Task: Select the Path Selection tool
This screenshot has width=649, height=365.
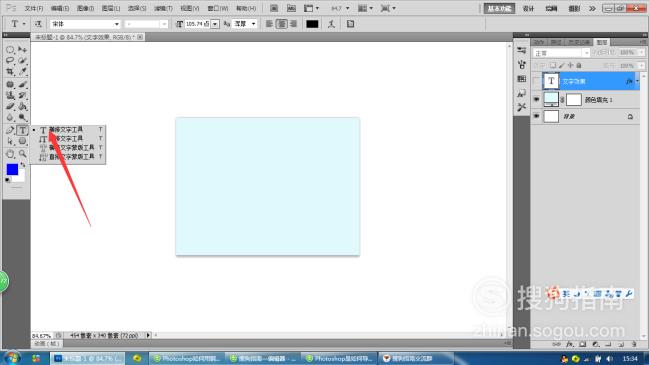Action: point(10,142)
